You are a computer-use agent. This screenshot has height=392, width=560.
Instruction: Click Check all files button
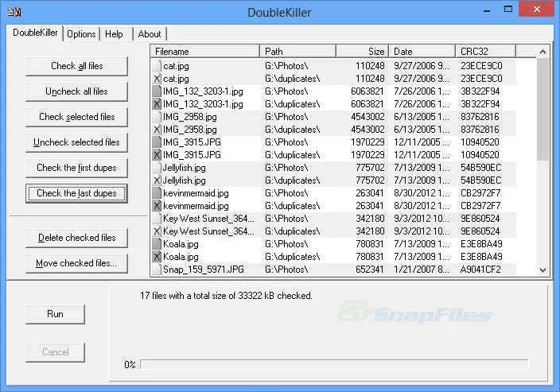(77, 66)
